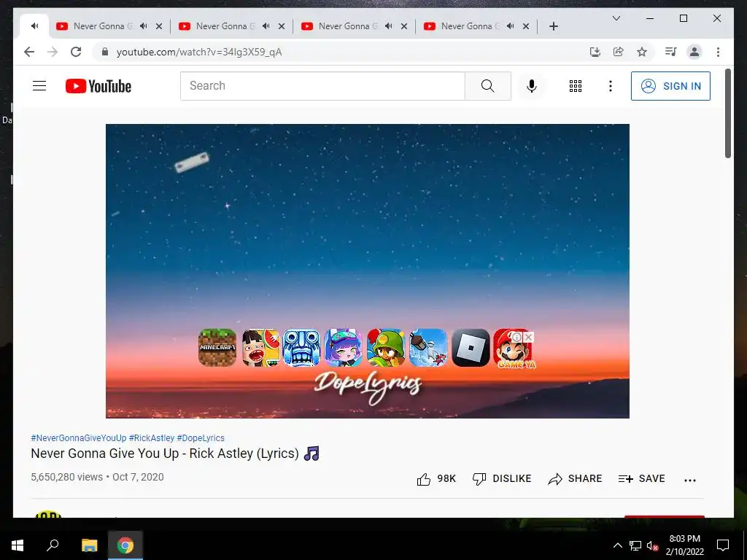This screenshot has width=747, height=560.
Task: Mute the fifth tab's speaker icon
Action: [510, 26]
